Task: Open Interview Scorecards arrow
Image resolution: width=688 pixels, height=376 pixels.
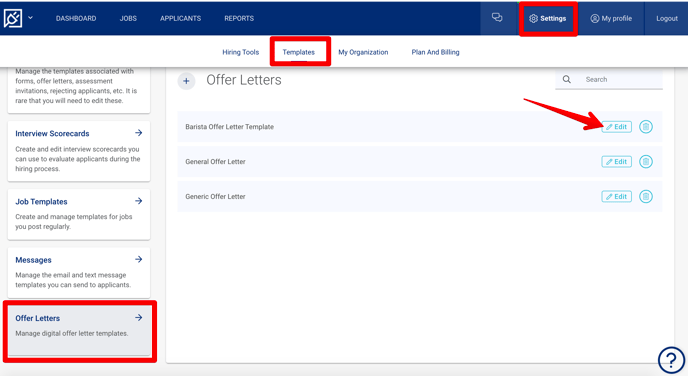Action: click(139, 132)
